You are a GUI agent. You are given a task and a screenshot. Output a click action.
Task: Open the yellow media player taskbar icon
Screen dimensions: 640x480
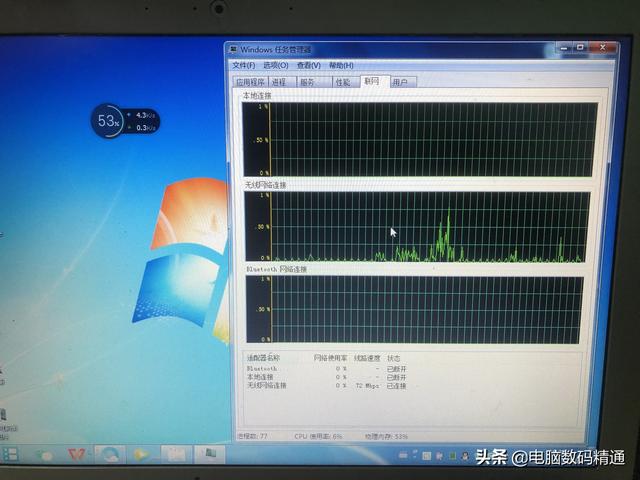[142, 455]
